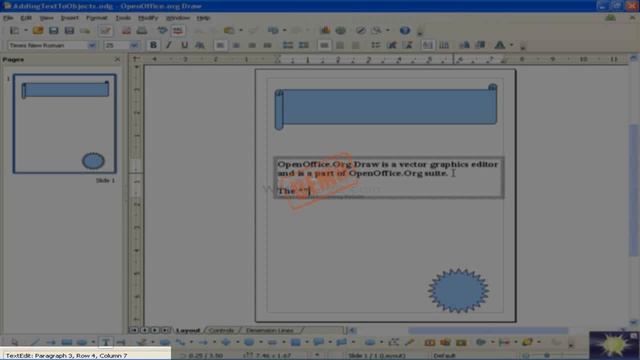The width and height of the screenshot is (640, 360).
Task: Open the File menu
Action: (x=8, y=18)
